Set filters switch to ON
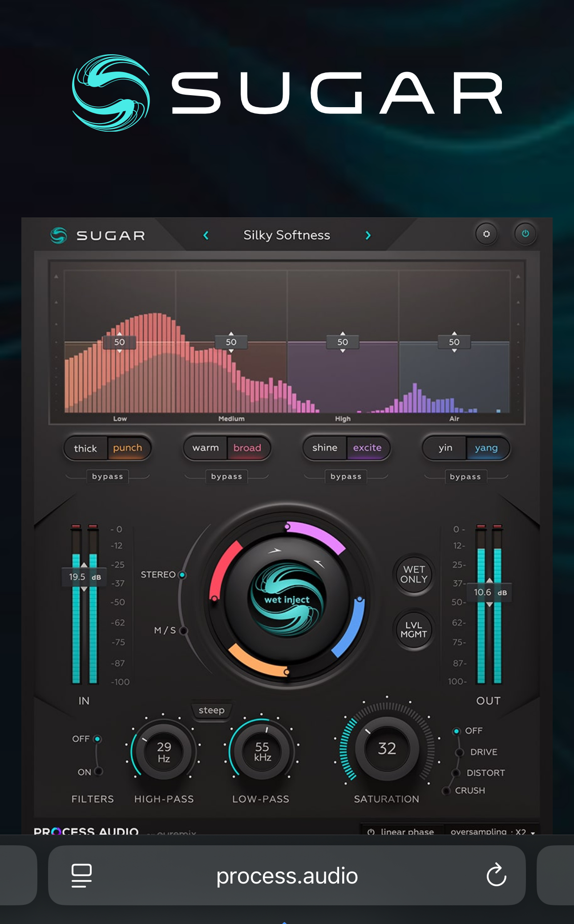 pyautogui.click(x=90, y=772)
